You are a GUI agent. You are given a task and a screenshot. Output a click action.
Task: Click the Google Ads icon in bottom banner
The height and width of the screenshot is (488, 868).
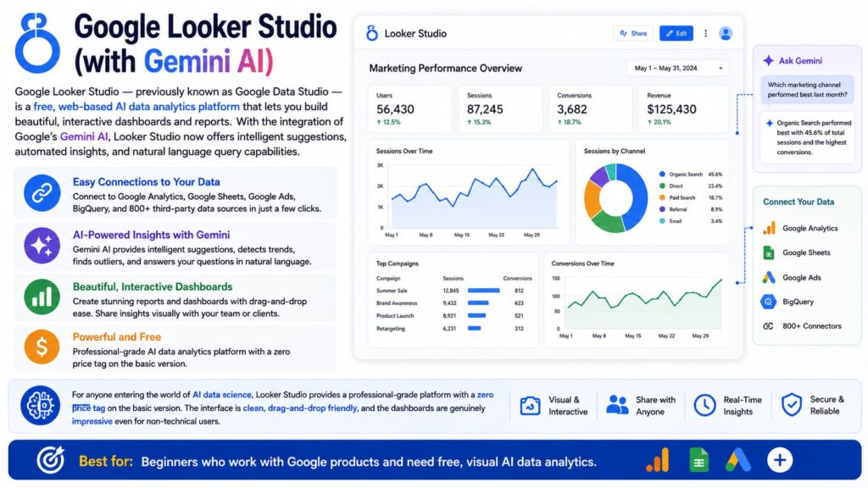pos(738,460)
